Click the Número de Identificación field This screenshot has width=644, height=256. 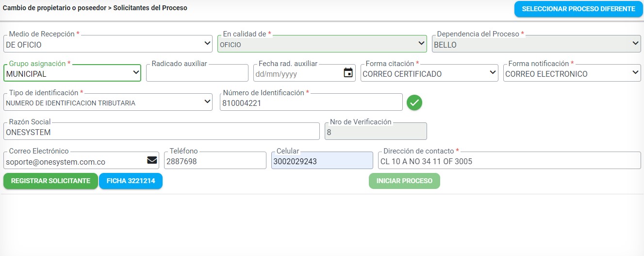tap(311, 102)
